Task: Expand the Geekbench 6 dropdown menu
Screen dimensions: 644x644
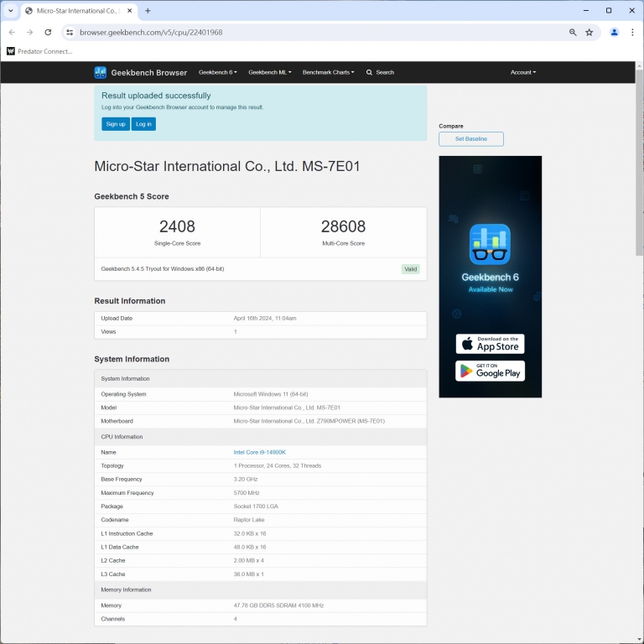Action: pos(218,72)
